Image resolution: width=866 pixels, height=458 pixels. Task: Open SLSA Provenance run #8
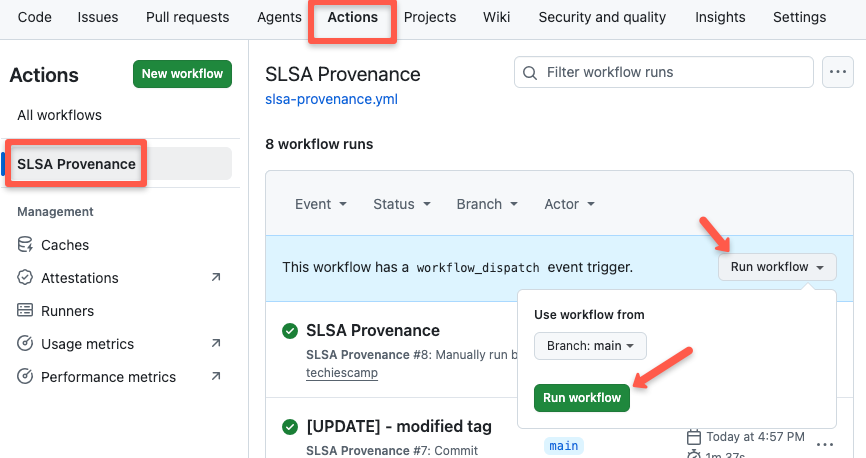pos(373,330)
